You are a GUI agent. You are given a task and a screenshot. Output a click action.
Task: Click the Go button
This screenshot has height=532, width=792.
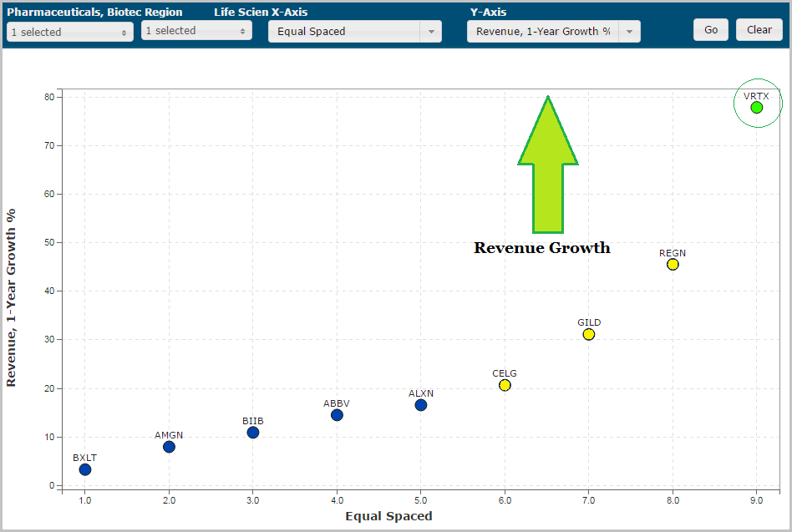coord(711,30)
